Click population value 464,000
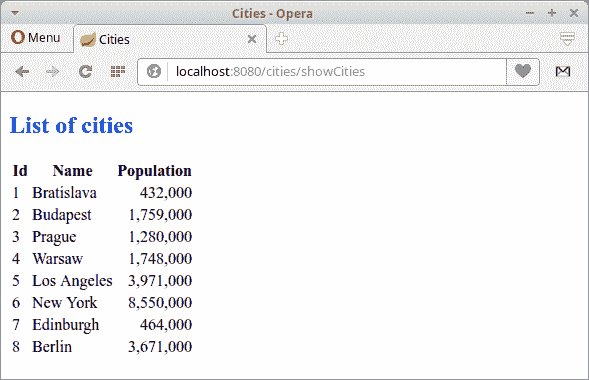 pos(166,325)
